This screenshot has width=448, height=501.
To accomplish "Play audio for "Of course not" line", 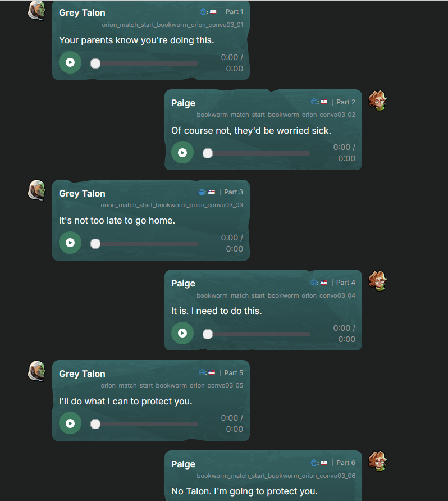I will click(182, 152).
